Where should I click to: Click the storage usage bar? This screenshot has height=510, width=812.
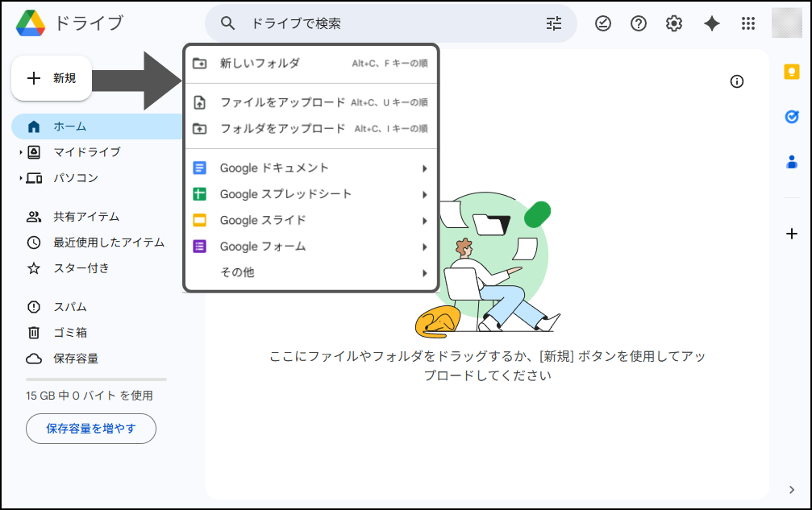tap(96, 379)
